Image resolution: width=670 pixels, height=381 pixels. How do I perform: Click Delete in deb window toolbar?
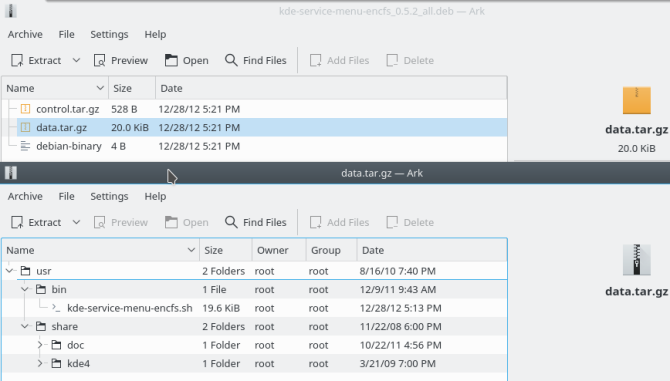(x=410, y=61)
